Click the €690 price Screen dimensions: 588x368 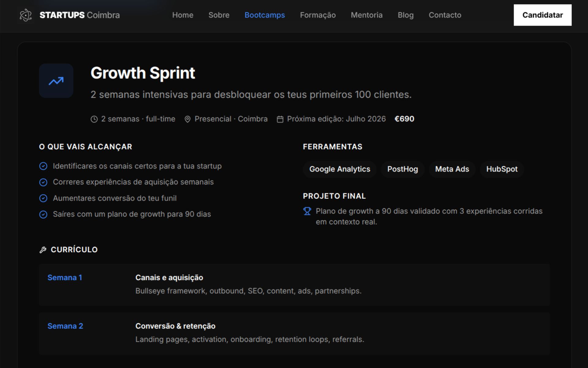404,119
